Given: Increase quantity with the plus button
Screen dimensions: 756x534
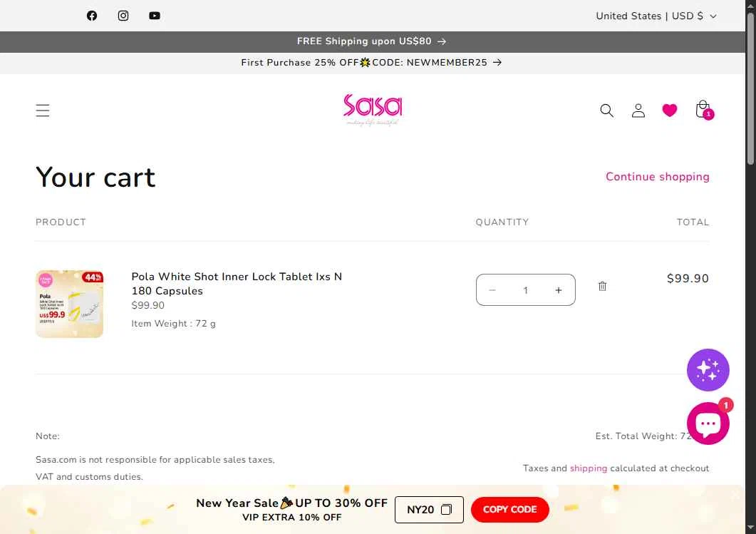Looking at the screenshot, I should point(559,290).
